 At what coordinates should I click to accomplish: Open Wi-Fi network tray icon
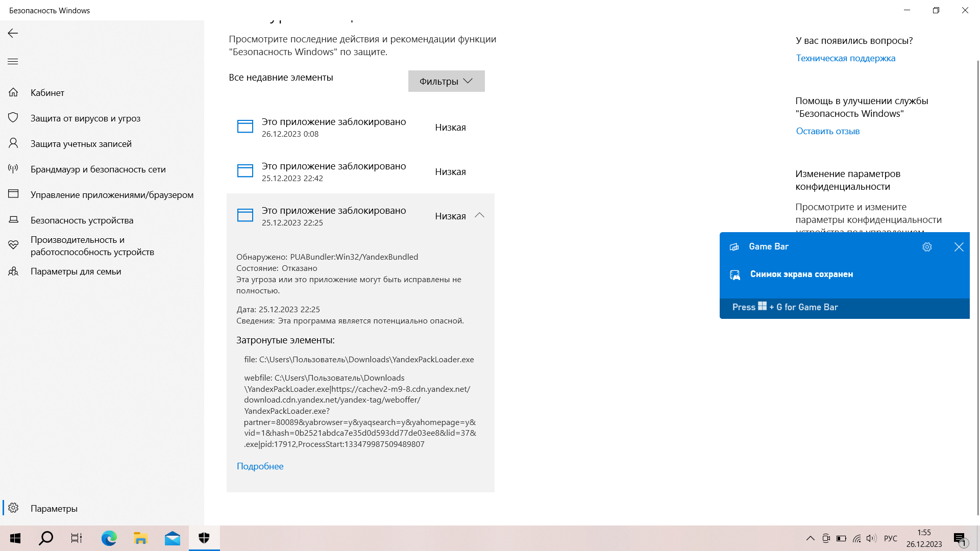point(856,538)
